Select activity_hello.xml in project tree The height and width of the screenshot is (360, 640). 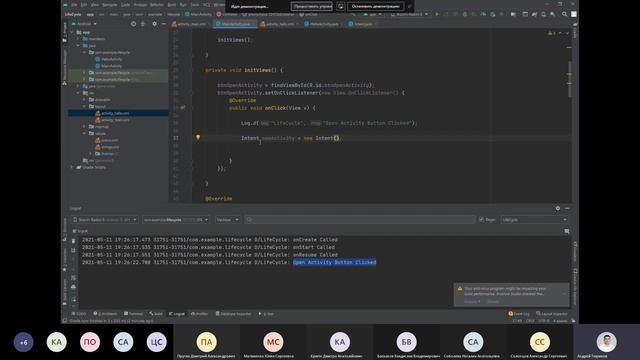point(116,113)
